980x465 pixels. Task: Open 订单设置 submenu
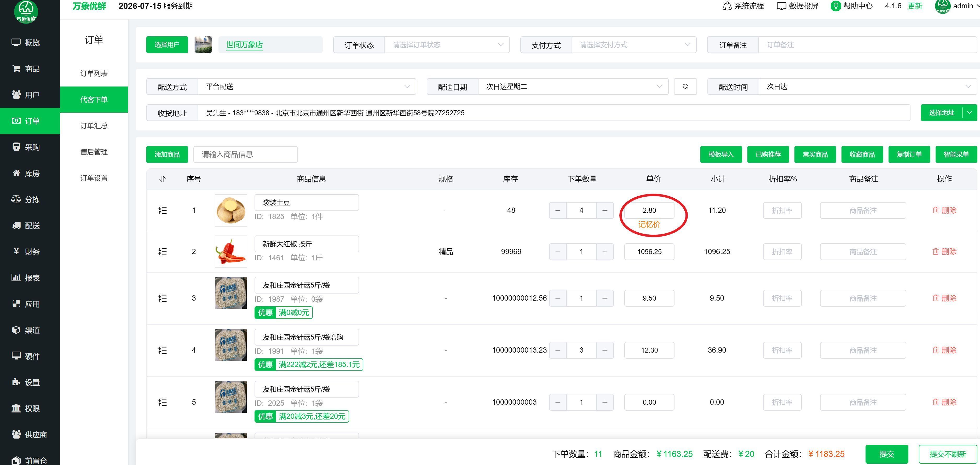coord(94,178)
